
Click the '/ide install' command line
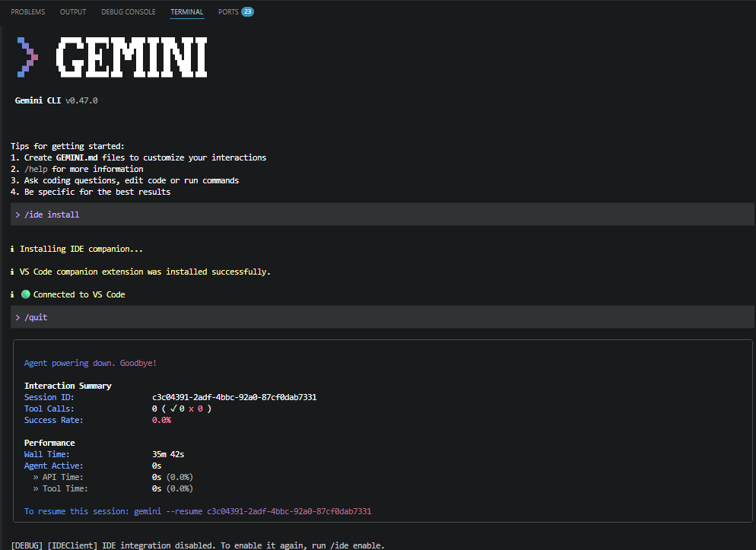click(382, 215)
